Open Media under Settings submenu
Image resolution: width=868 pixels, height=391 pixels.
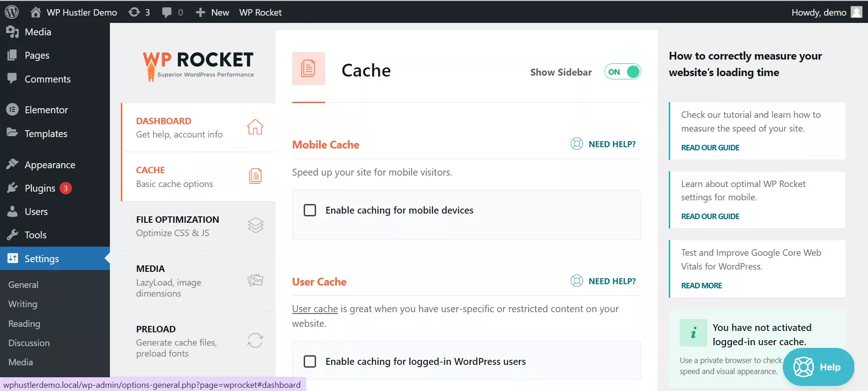point(21,362)
